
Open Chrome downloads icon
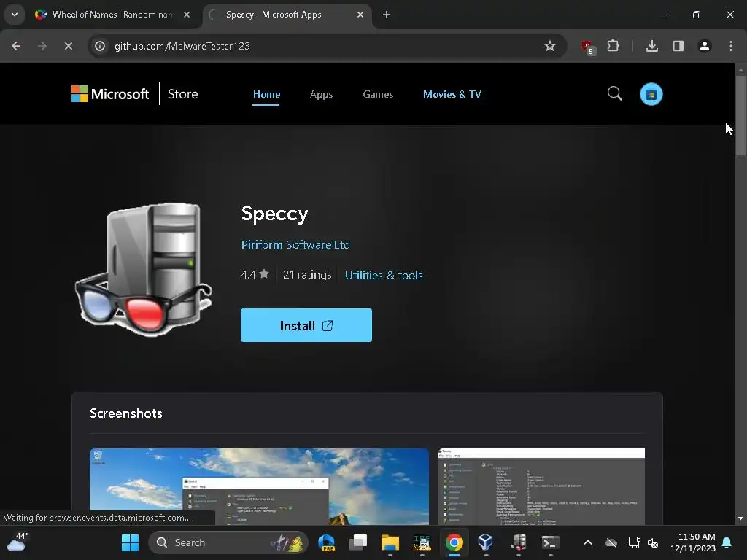(x=651, y=46)
